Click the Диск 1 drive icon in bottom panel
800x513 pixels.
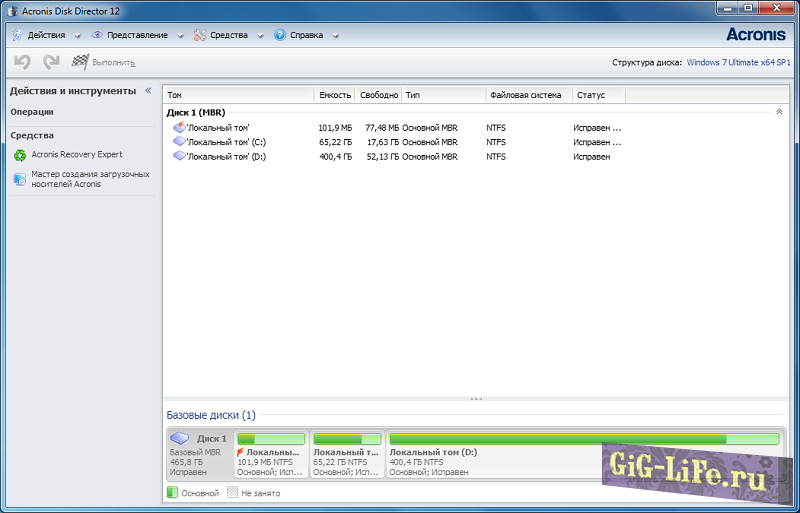click(180, 438)
